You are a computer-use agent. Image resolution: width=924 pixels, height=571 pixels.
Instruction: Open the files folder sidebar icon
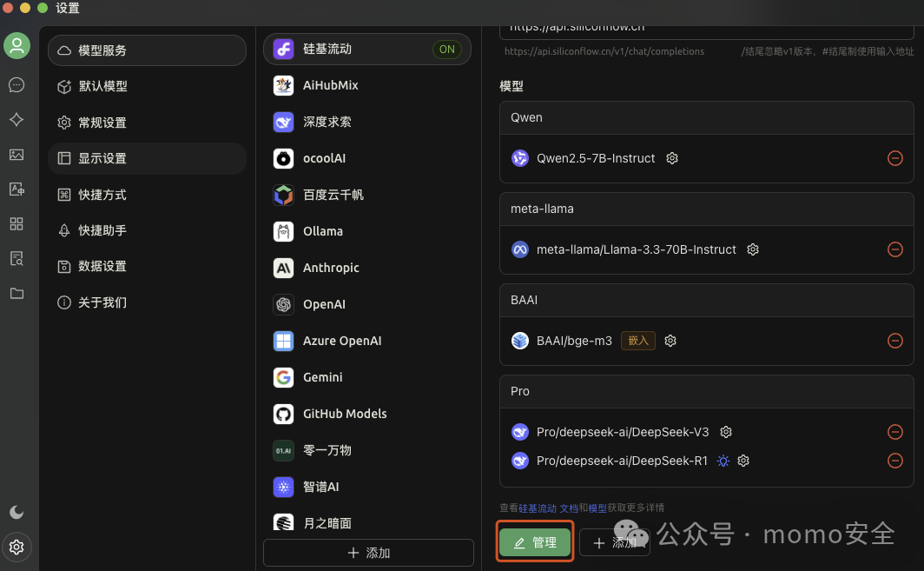(16, 293)
